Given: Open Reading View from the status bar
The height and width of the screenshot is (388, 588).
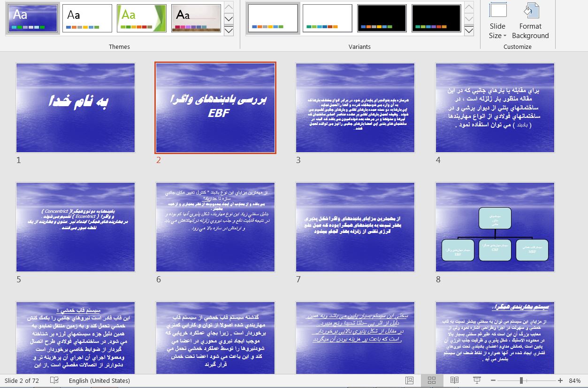Looking at the screenshot, I should [x=454, y=380].
